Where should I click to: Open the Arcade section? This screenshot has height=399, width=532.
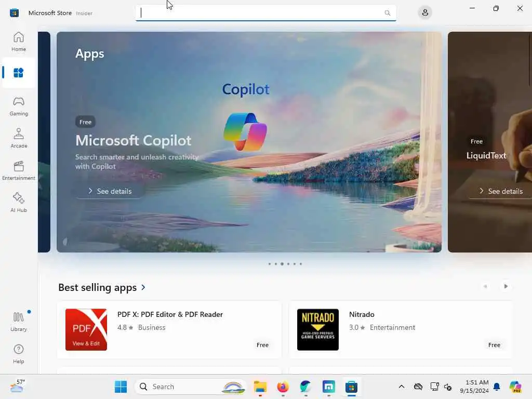point(18,138)
